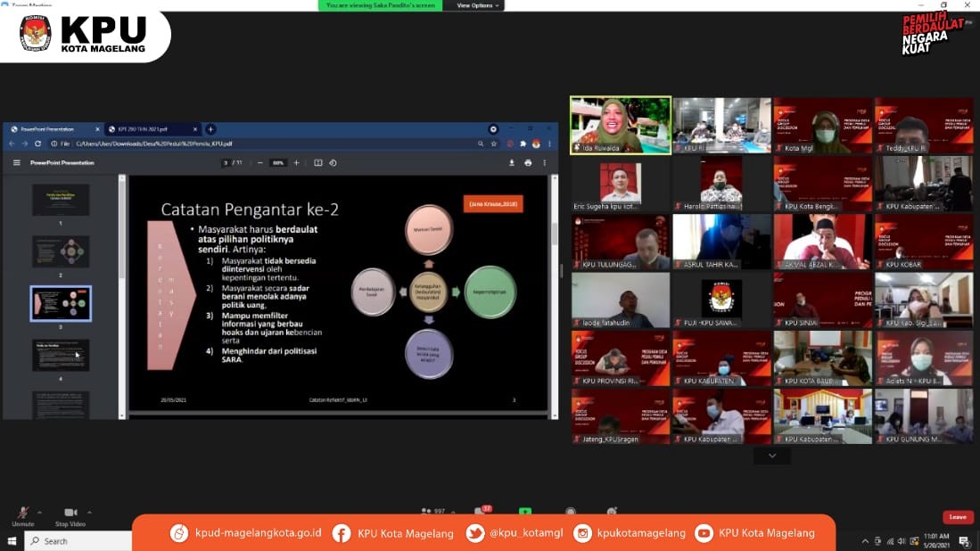Click the Unmute microphone icon
This screenshot has height=551, width=980.
click(22, 513)
